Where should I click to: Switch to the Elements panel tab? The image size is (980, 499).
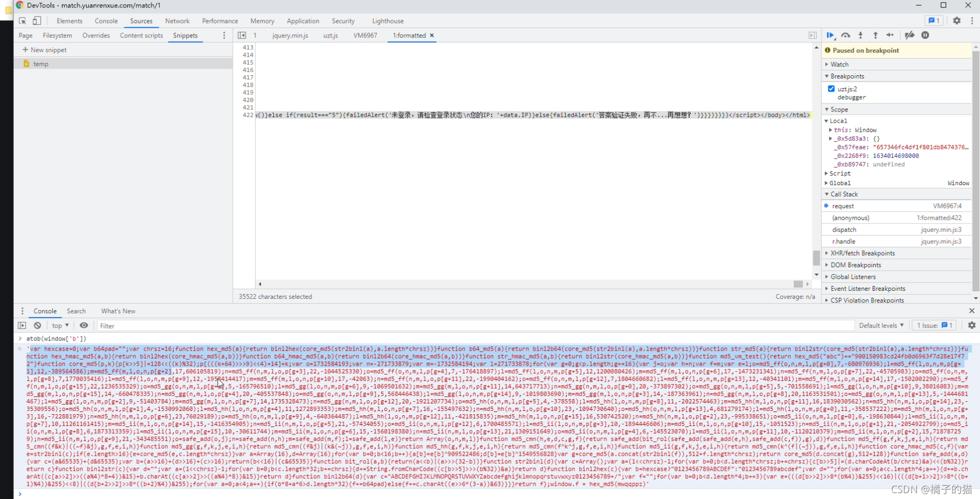(x=69, y=21)
